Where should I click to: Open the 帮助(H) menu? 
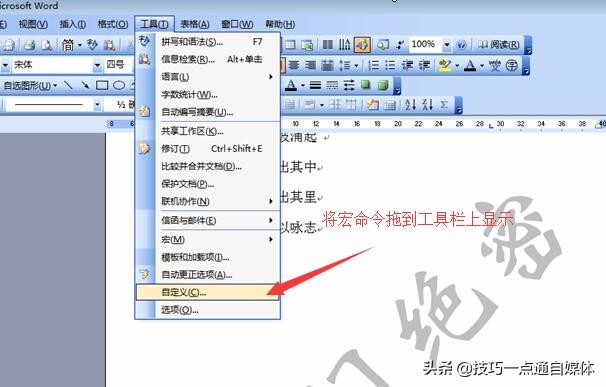[280, 24]
